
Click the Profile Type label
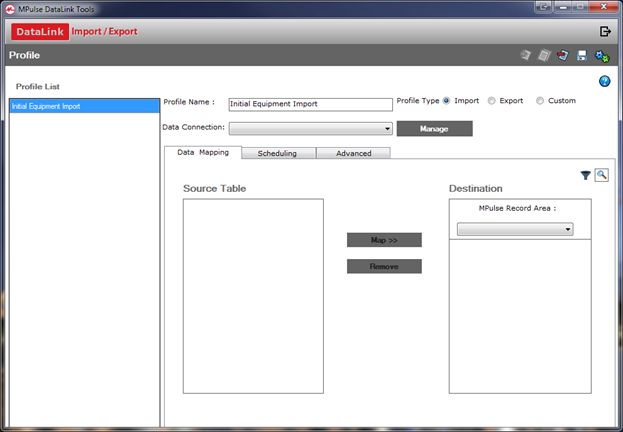point(418,101)
